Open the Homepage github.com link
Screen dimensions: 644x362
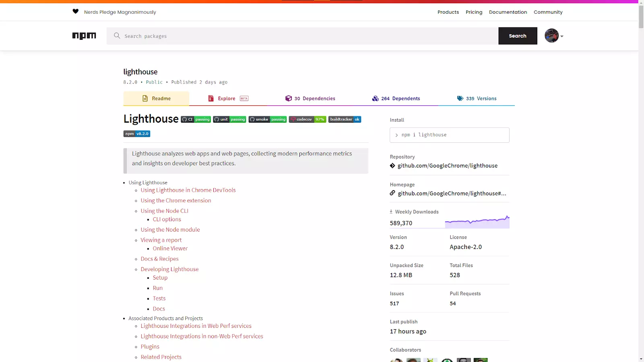point(452,193)
